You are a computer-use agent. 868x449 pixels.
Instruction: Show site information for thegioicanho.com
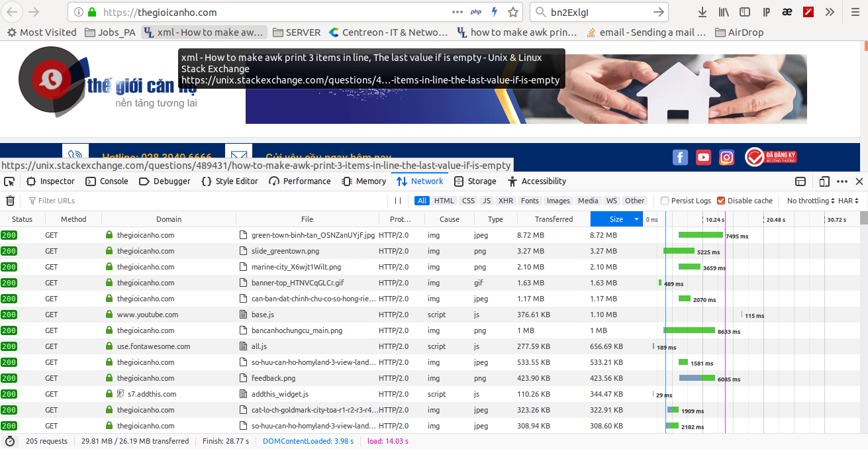coord(79,12)
